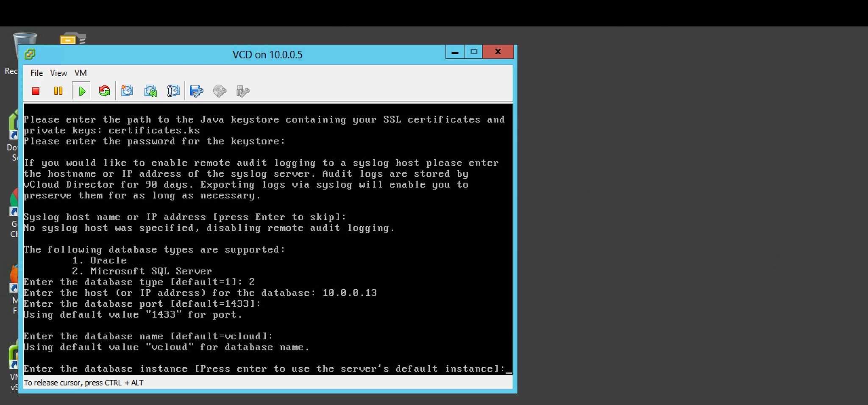
Task: Power off the VM with the red stop icon
Action: [x=36, y=91]
